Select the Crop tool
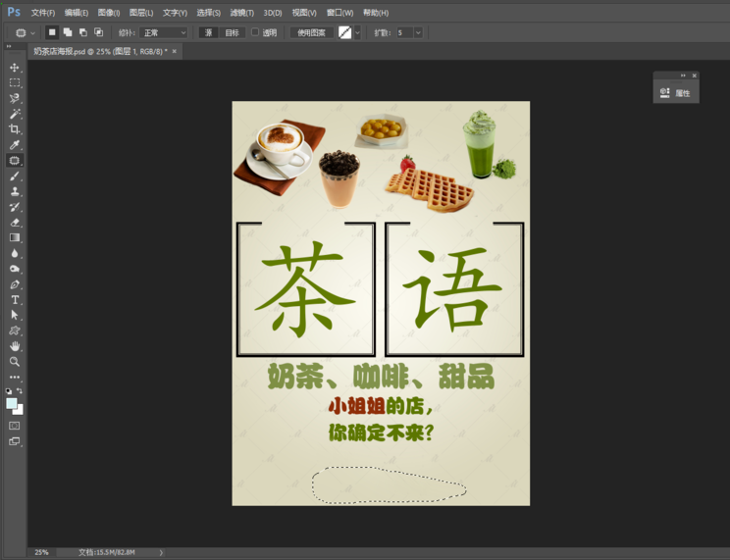730x560 pixels. 15,129
